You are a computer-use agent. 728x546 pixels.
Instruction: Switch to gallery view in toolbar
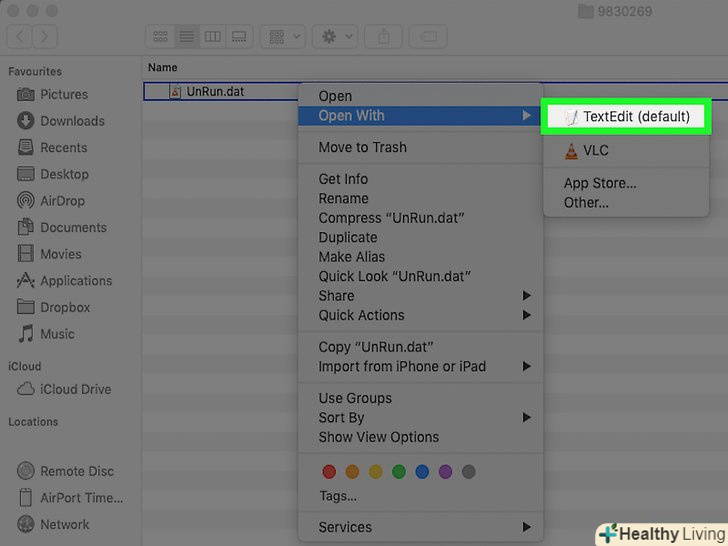click(x=239, y=36)
